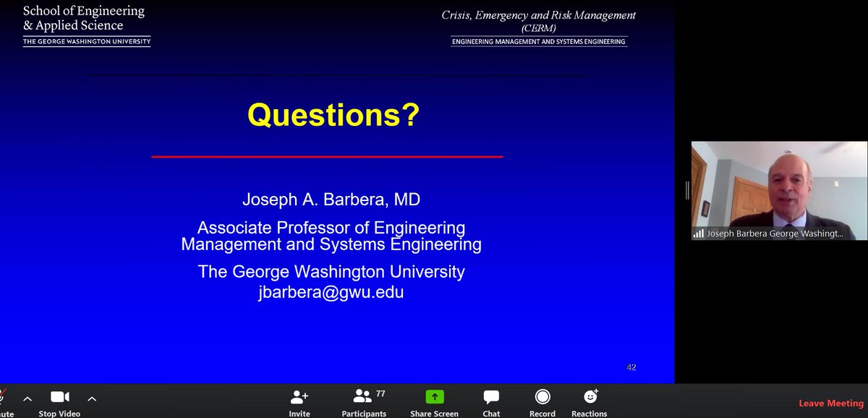Click jbarbera@gwu.edu on the slide

click(331, 292)
